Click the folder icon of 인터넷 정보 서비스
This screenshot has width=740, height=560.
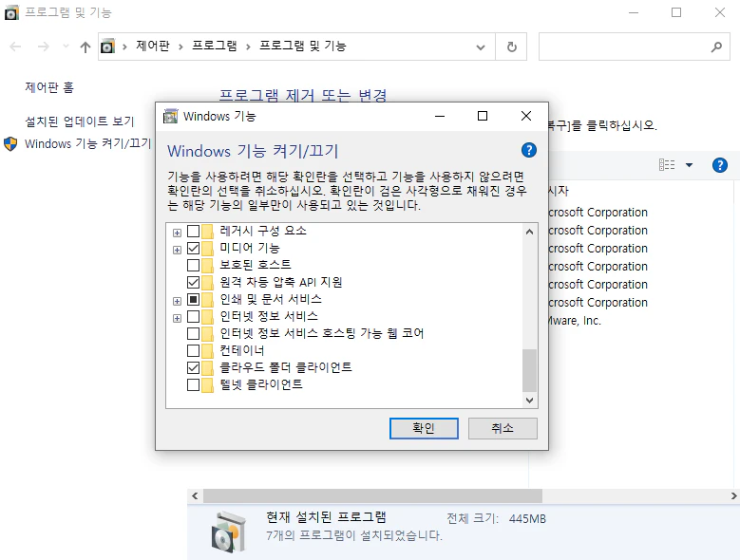(207, 316)
